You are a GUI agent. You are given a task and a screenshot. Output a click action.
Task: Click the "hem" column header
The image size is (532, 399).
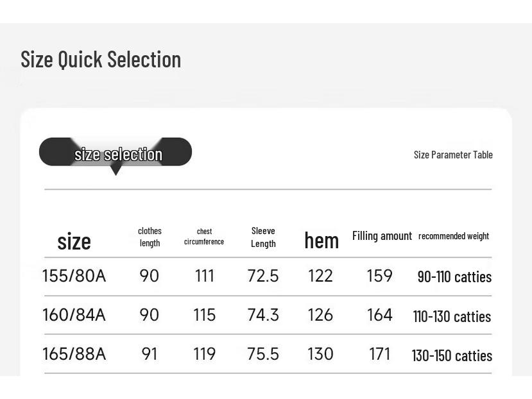coord(321,241)
